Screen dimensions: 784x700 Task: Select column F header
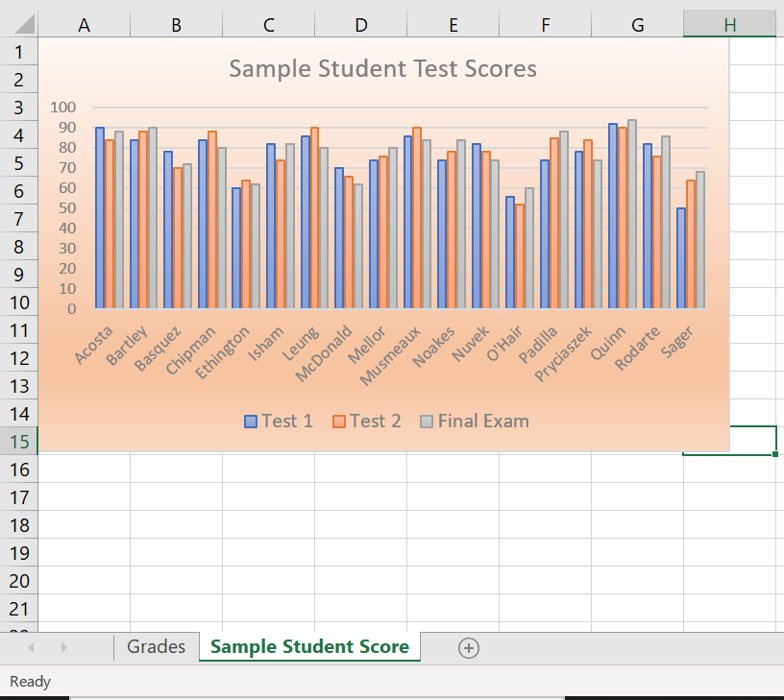click(546, 25)
